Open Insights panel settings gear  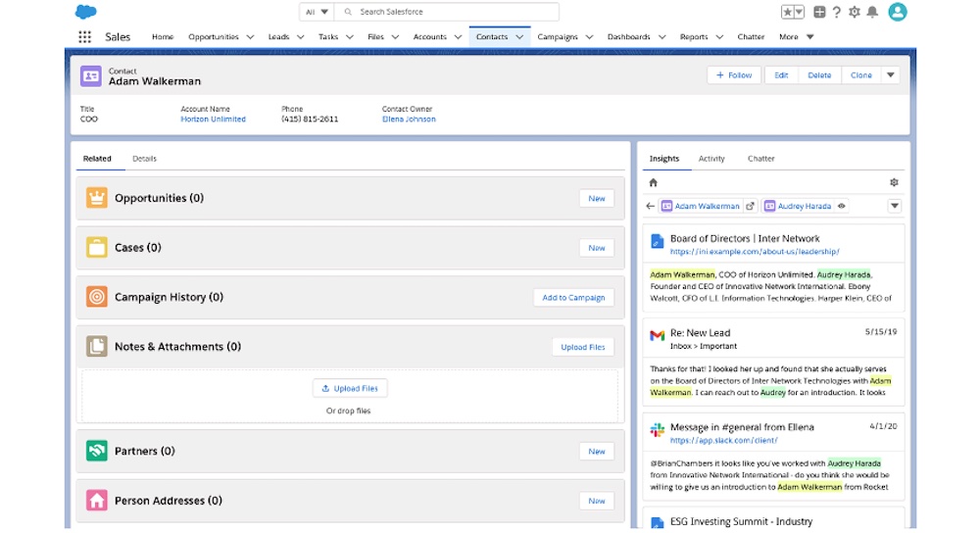click(x=893, y=182)
